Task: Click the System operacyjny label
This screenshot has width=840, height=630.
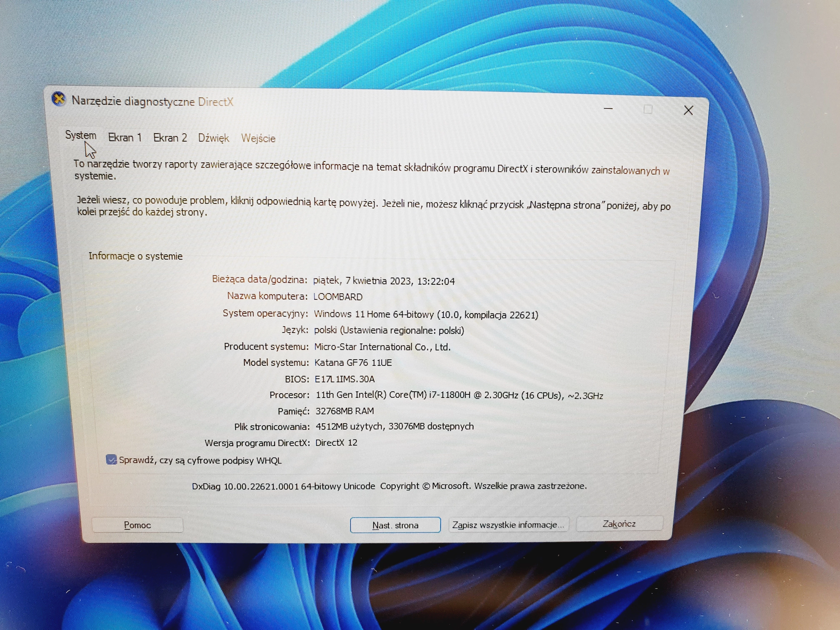Action: click(x=265, y=313)
